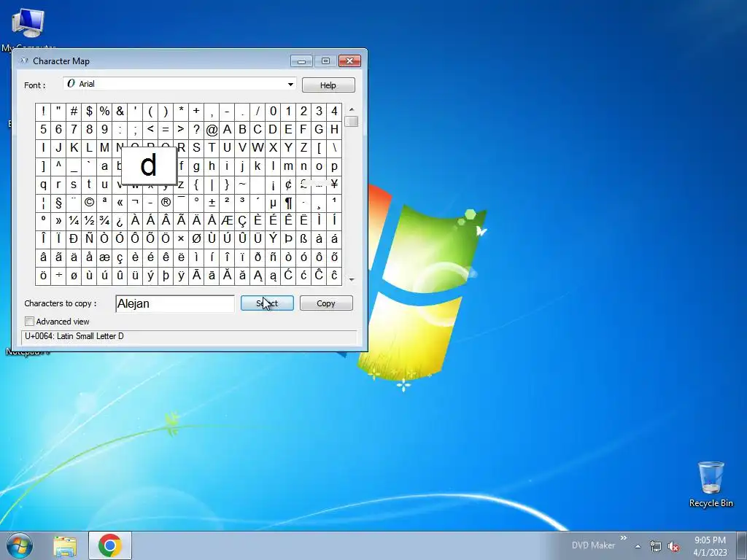This screenshot has height=560, width=747.
Task: Click the muted volume tray icon
Action: pyautogui.click(x=673, y=547)
